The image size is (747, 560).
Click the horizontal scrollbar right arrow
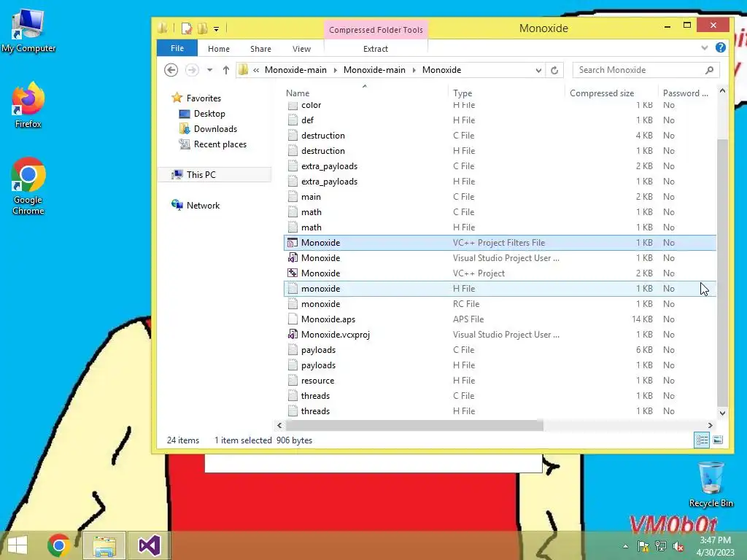(711, 425)
